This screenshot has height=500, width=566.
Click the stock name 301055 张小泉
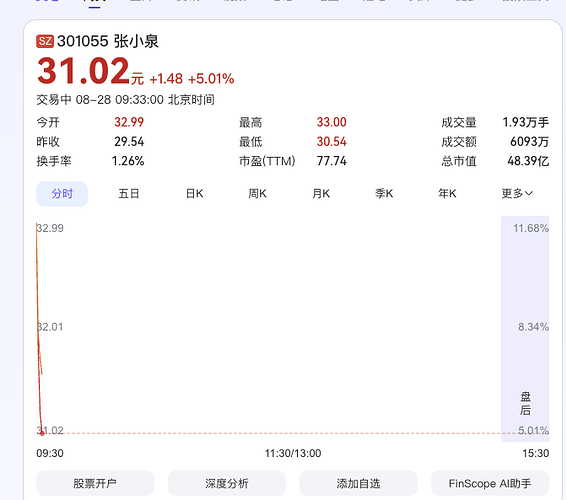point(108,41)
